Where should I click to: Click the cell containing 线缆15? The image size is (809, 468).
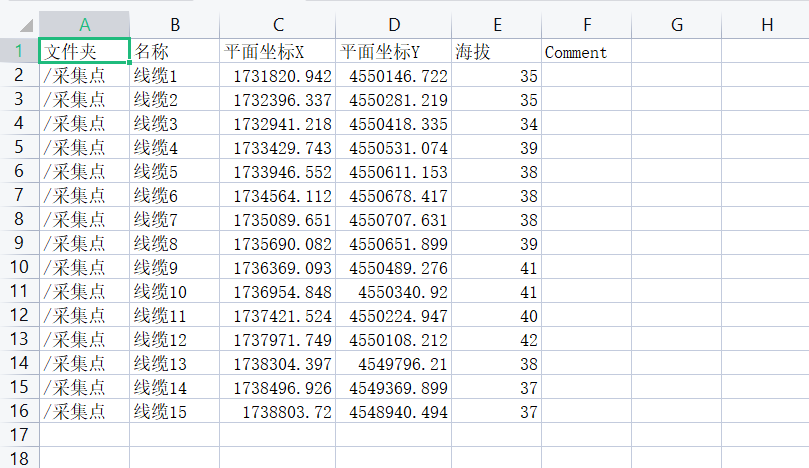pos(174,411)
